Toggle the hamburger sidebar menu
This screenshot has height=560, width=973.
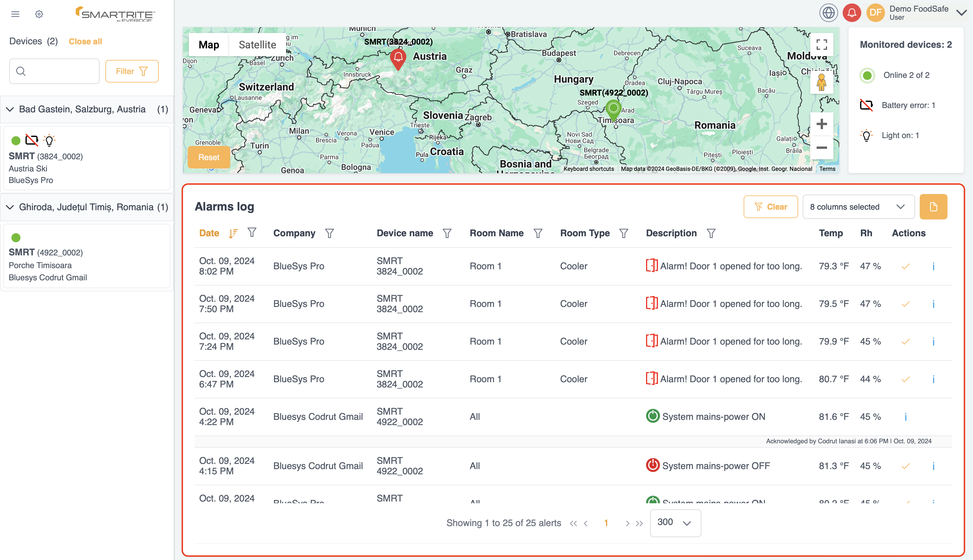pos(15,14)
